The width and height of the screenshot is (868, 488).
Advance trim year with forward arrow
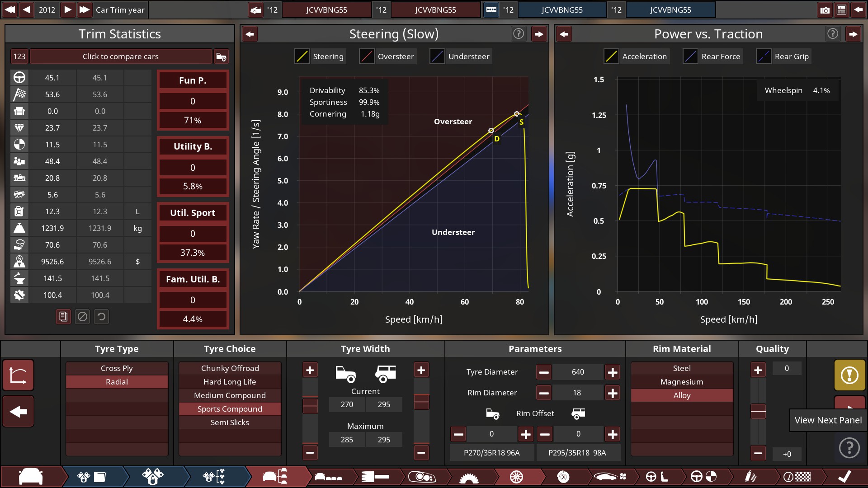(67, 9)
